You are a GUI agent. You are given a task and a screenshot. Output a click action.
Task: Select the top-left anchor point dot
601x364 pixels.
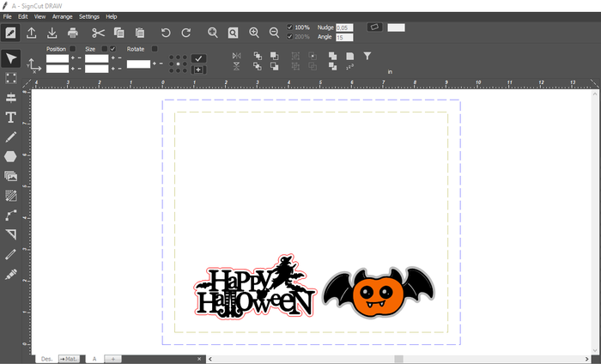pos(171,58)
